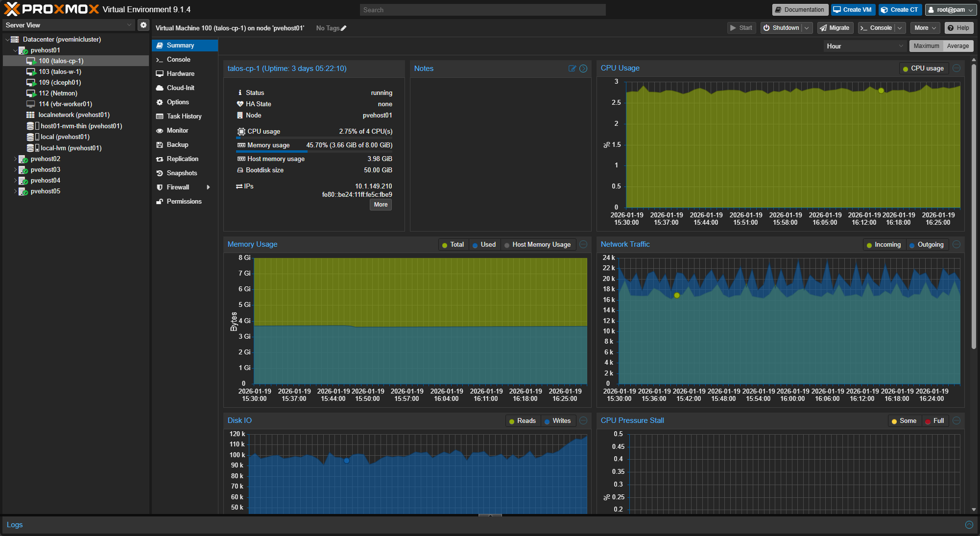This screenshot has height=536, width=980.
Task: Click the Logs panel expand icon
Action: 969,525
